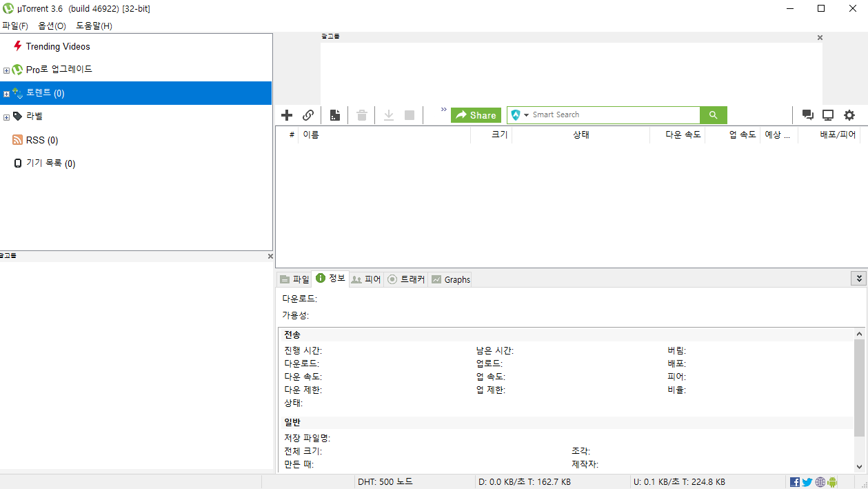This screenshot has width=868, height=489.
Task: Expand the 토렌트 (0) tree node
Action: coord(7,94)
